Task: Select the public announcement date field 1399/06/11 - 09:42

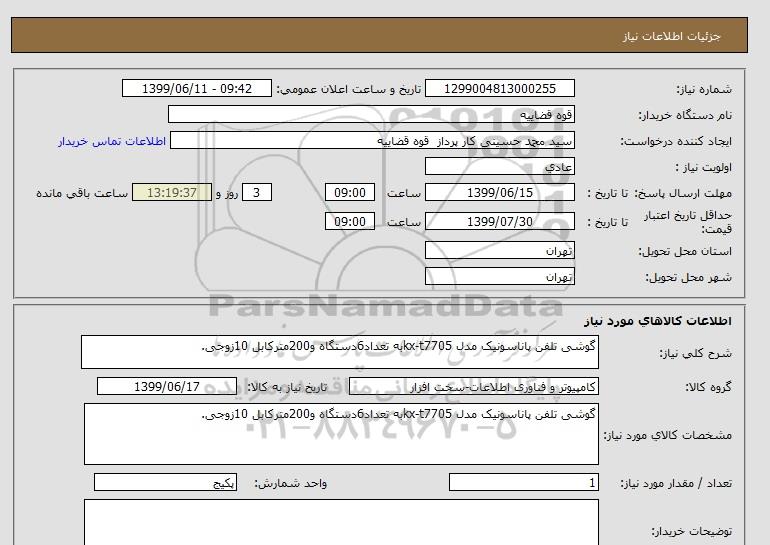Action: coord(196,88)
